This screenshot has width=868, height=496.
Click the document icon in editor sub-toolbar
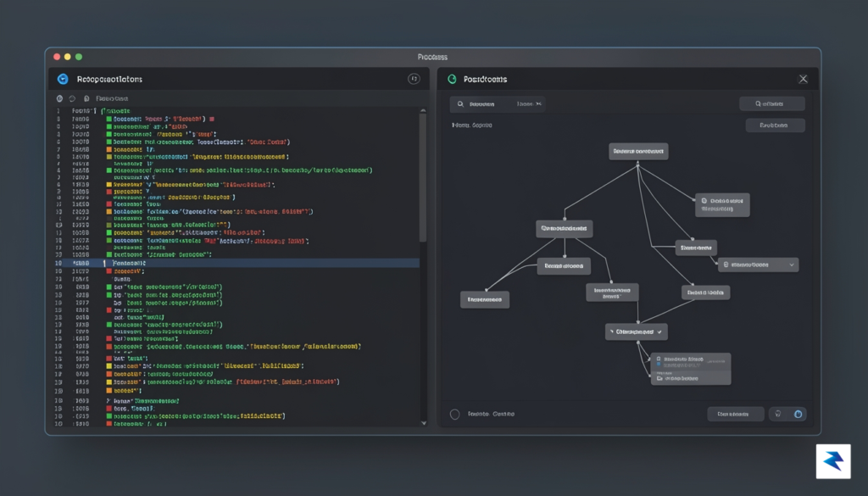coord(86,98)
